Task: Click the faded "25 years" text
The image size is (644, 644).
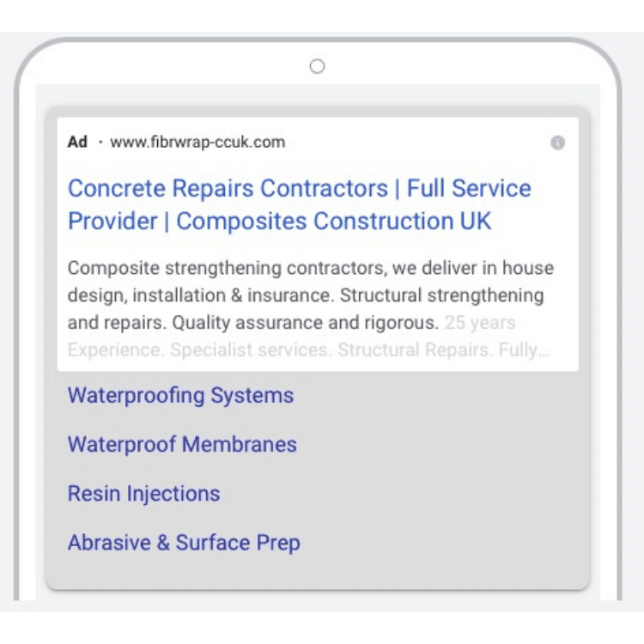Action: point(480,324)
